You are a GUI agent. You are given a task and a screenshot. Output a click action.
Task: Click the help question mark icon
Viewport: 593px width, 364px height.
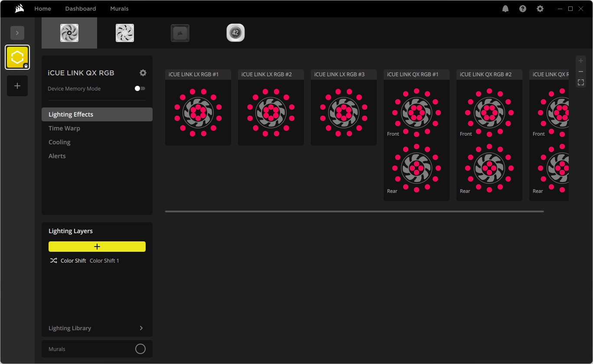coord(523,9)
